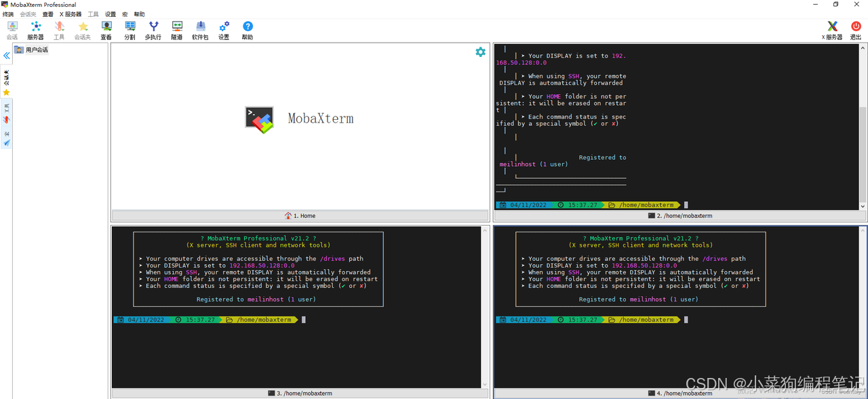Open the 设置 item in the menu bar
Image resolution: width=868 pixels, height=399 pixels.
point(111,14)
